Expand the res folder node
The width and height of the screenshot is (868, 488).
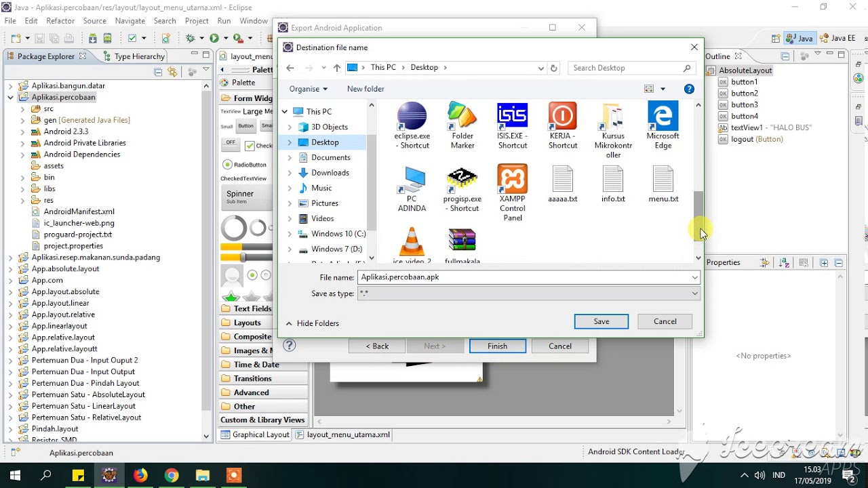point(22,200)
